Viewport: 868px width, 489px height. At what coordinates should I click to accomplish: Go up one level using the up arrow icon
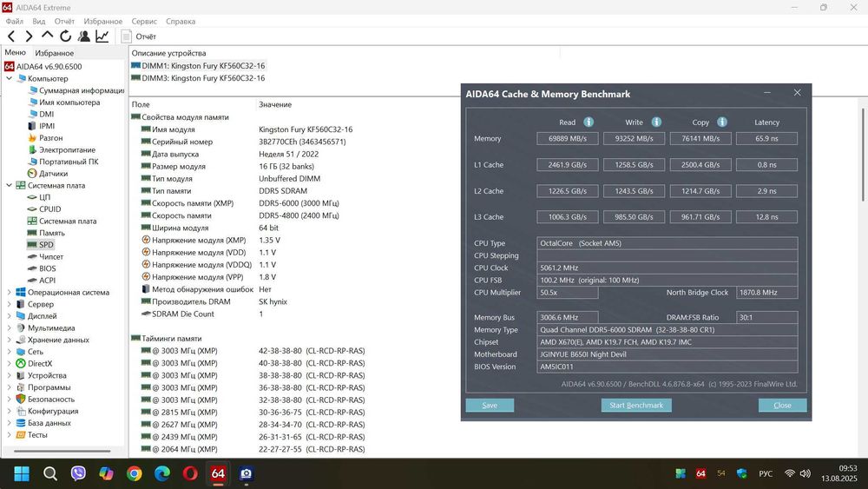(47, 36)
